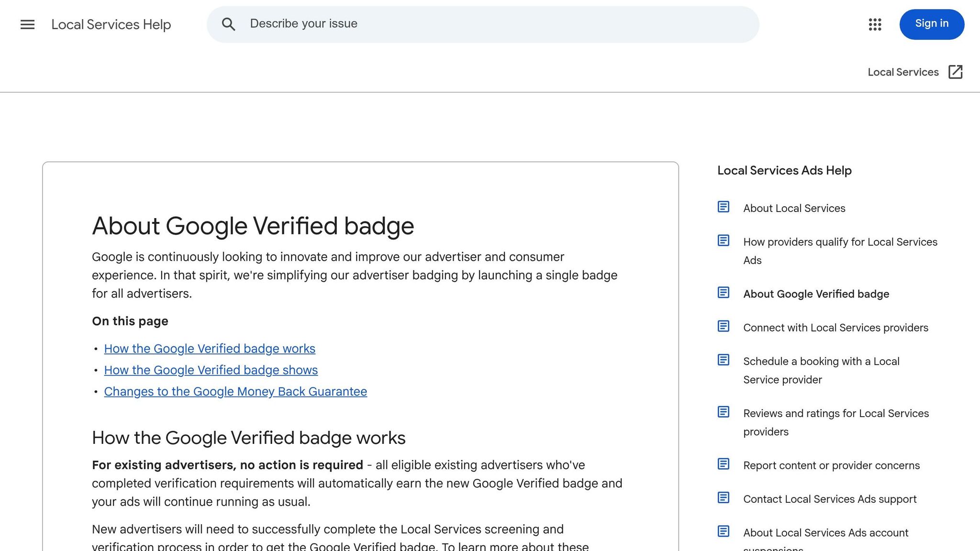Click the search magnifier icon
This screenshot has width=980, height=551.
pyautogui.click(x=229, y=24)
